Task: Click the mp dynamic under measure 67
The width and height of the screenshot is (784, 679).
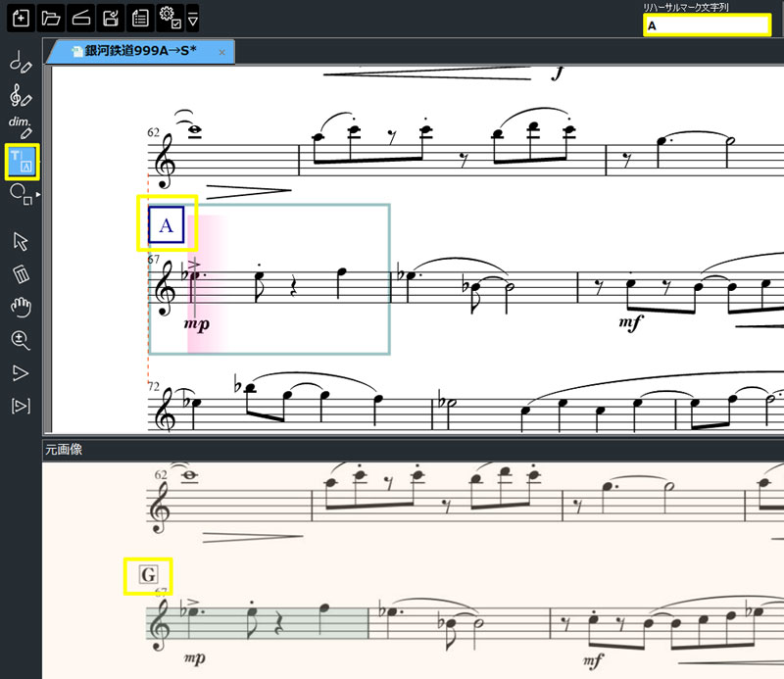Action: [197, 324]
